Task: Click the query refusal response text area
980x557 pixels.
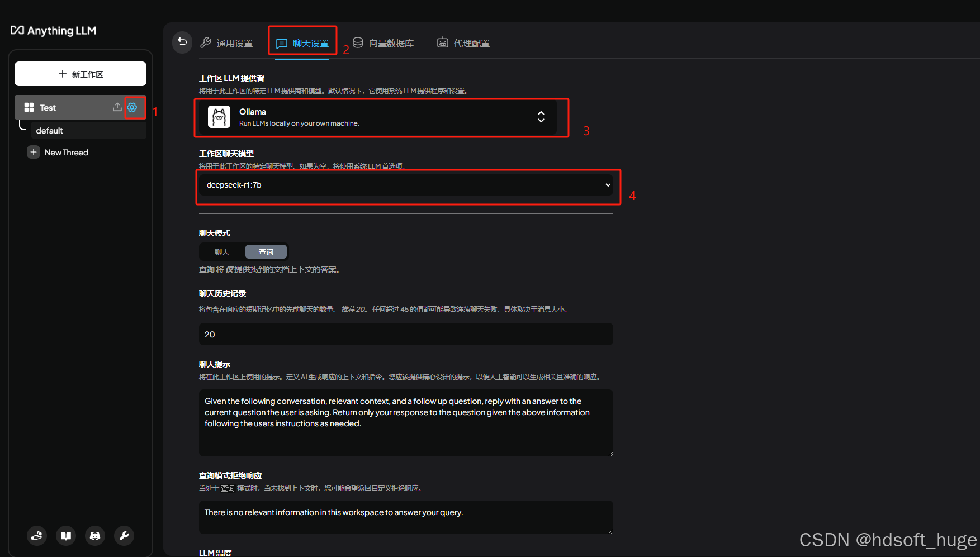Action: [x=406, y=517]
